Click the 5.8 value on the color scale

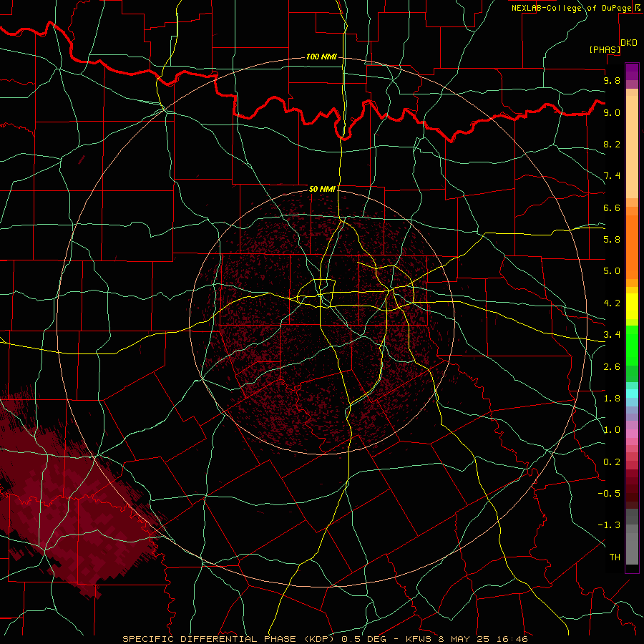click(x=612, y=240)
